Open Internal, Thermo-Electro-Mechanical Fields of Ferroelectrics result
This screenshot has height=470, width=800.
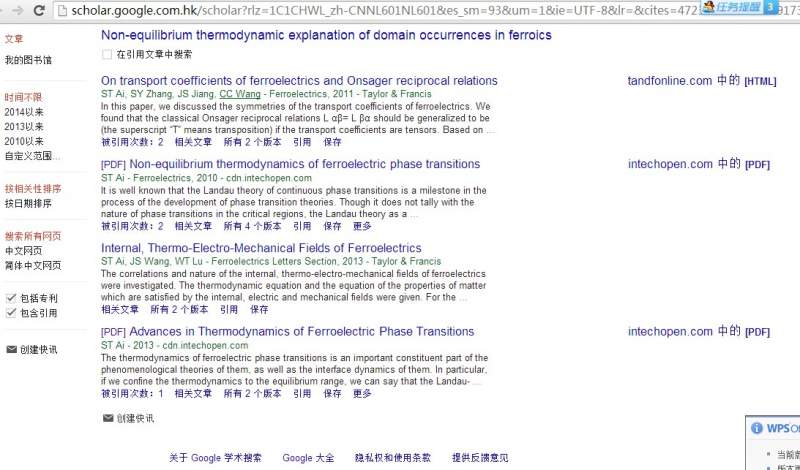click(x=261, y=248)
